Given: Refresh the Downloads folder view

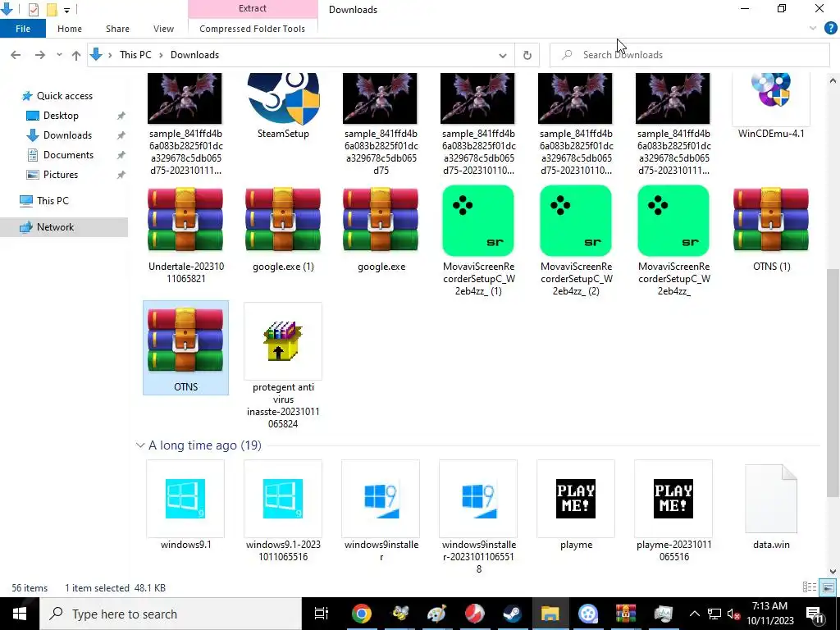Looking at the screenshot, I should (x=527, y=55).
